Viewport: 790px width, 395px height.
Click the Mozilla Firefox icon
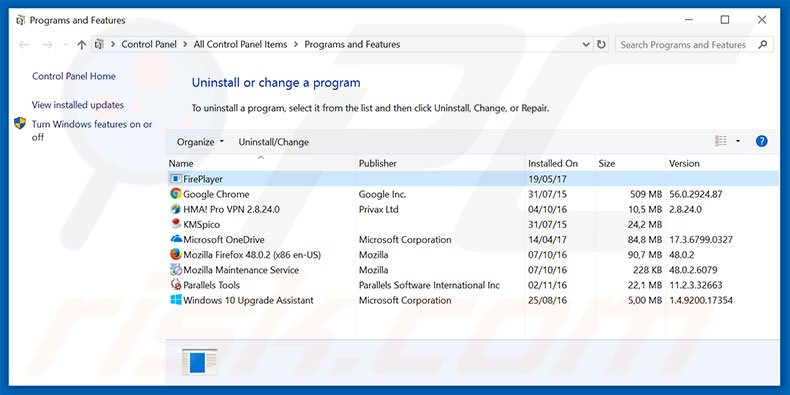175,254
